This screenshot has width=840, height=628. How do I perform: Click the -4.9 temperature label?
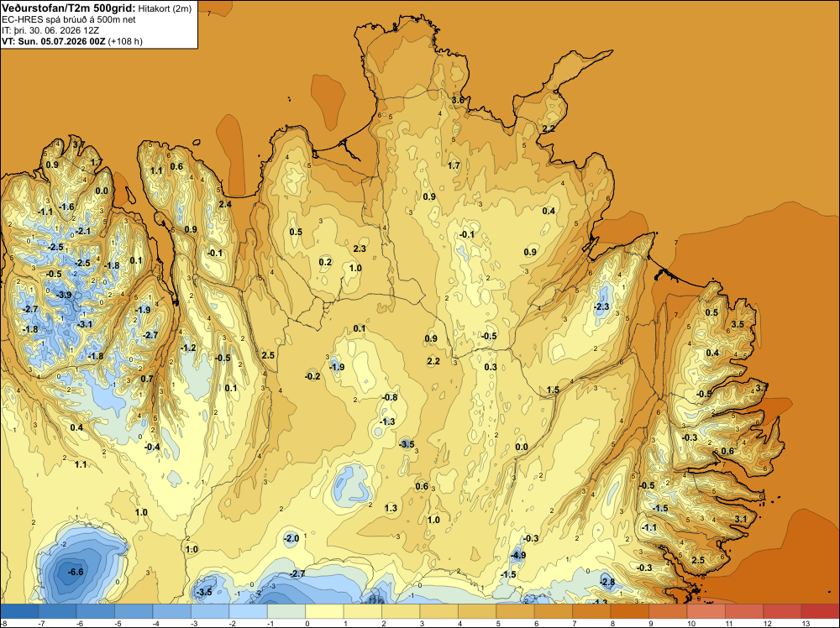pos(518,555)
